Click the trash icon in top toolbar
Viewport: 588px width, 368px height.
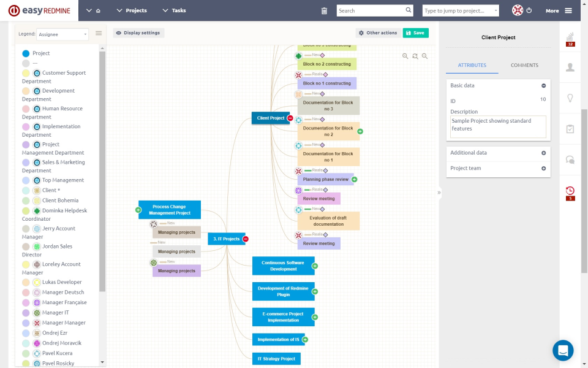point(324,10)
